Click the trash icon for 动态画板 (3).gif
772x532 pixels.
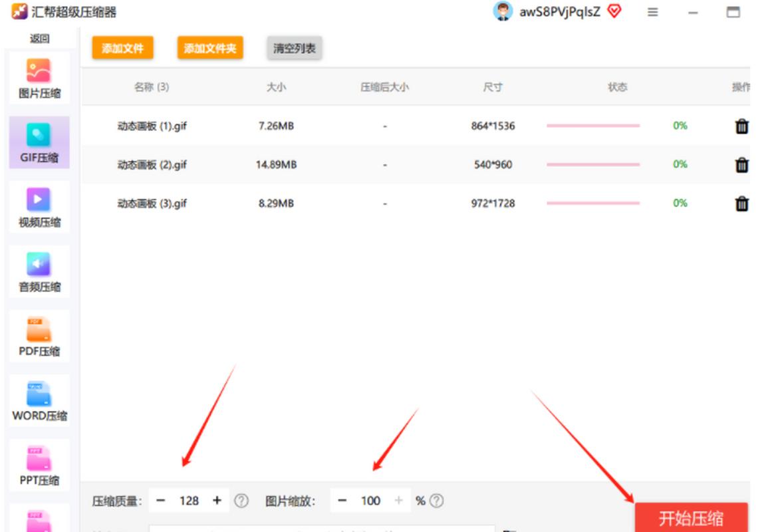point(741,203)
